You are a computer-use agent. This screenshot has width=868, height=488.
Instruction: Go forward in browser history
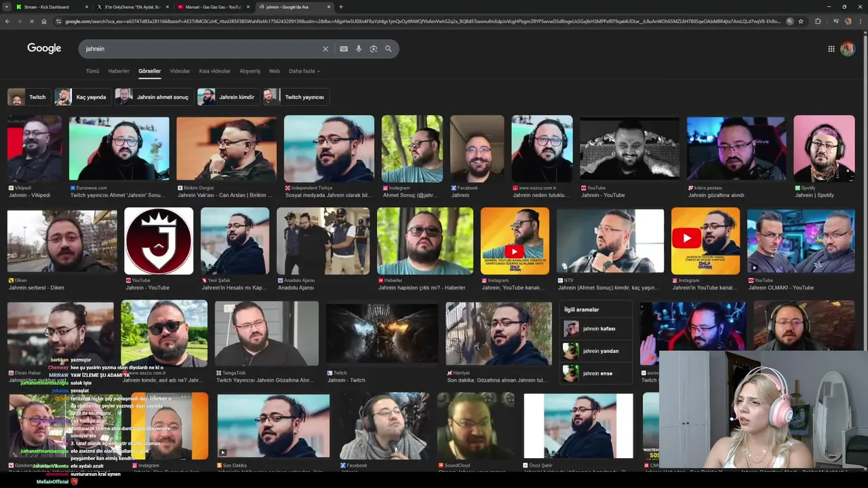20,21
